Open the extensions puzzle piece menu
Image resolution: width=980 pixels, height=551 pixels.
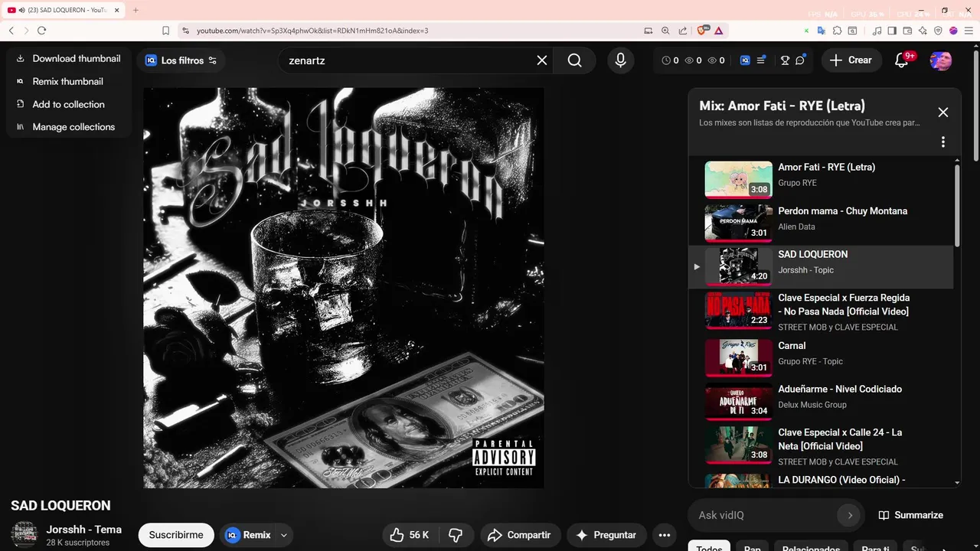point(837,31)
